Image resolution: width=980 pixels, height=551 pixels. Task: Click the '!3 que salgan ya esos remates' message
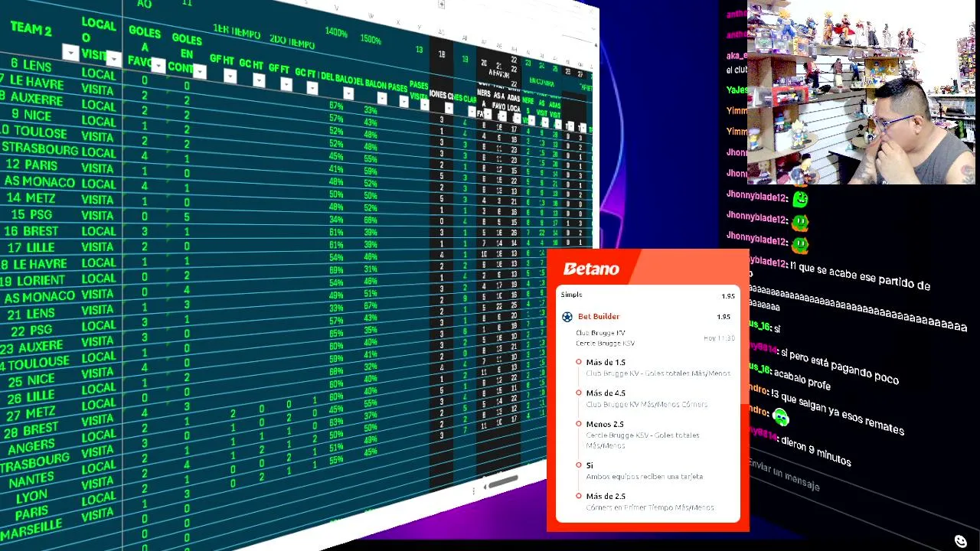(x=838, y=414)
